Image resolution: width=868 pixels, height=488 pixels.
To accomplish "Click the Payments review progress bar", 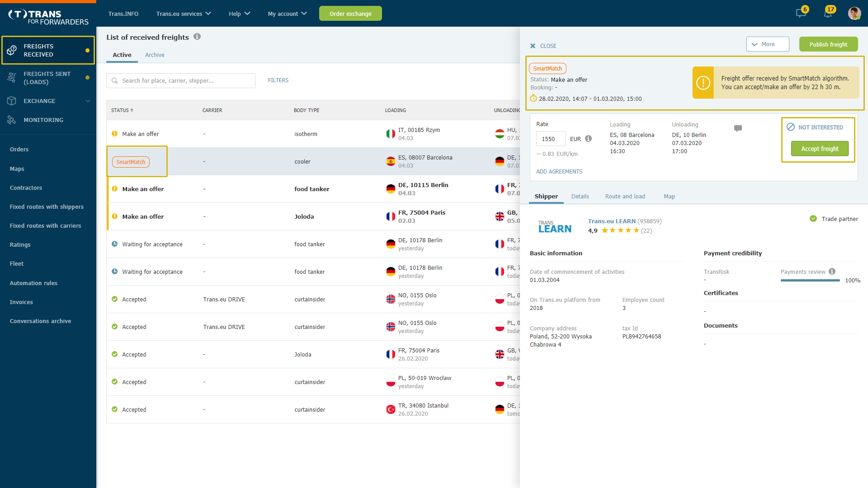I will coord(810,281).
